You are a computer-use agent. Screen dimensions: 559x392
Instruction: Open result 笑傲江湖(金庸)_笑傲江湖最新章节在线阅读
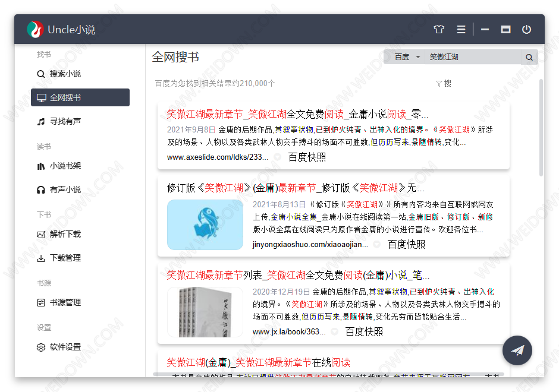[258, 362]
